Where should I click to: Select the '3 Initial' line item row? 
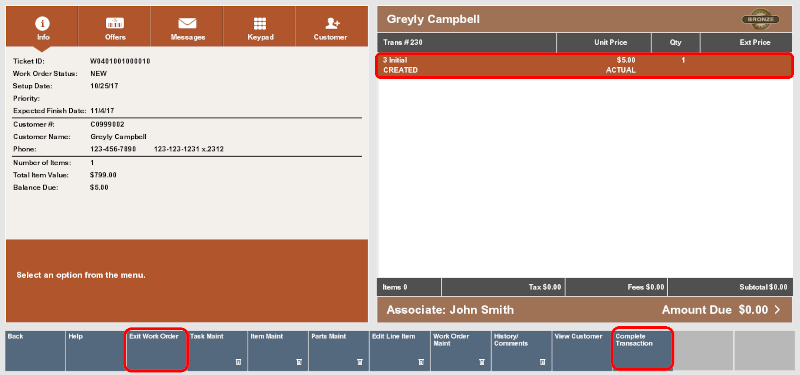(x=585, y=65)
